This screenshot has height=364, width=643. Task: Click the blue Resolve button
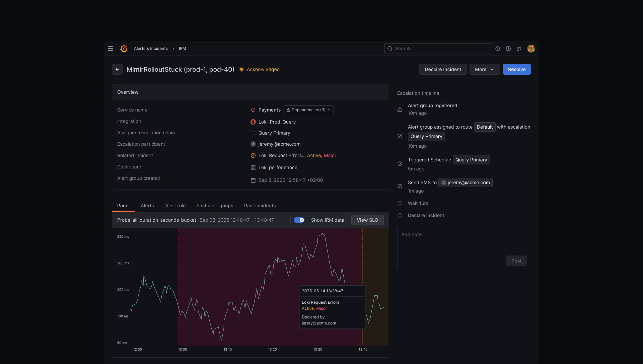pyautogui.click(x=517, y=69)
